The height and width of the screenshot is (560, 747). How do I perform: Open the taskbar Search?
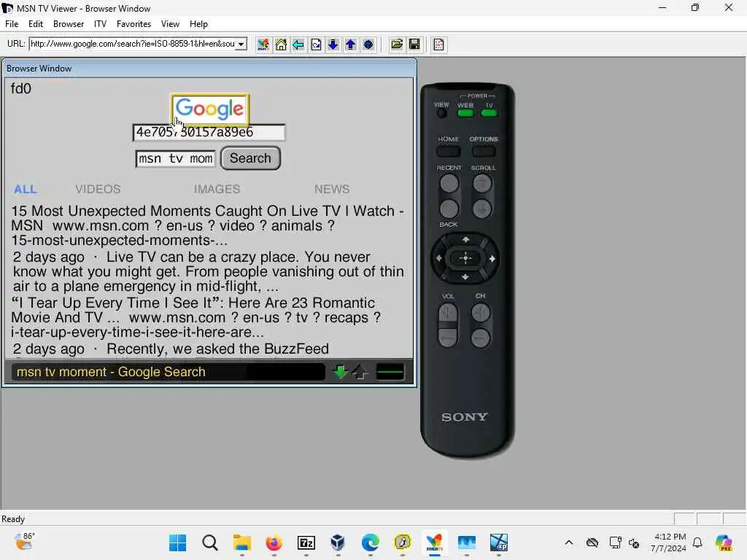point(209,542)
